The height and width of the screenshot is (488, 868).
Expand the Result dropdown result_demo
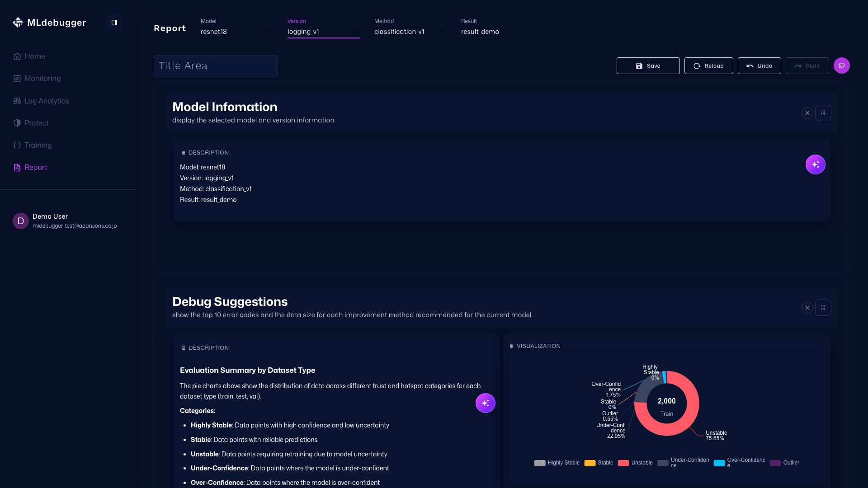(x=496, y=32)
